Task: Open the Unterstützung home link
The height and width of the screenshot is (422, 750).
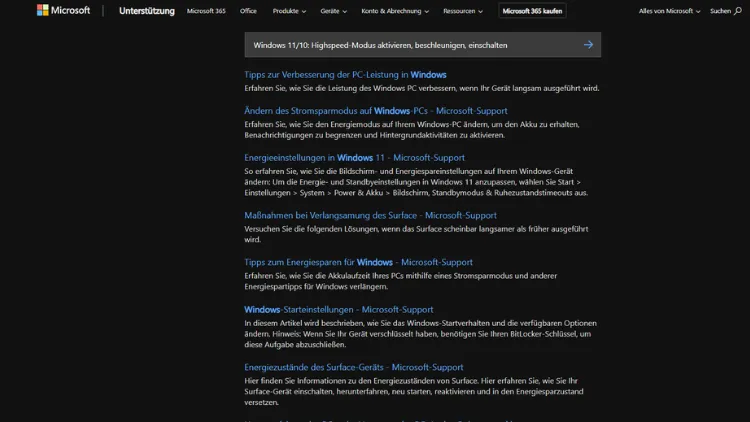Action: 147,11
